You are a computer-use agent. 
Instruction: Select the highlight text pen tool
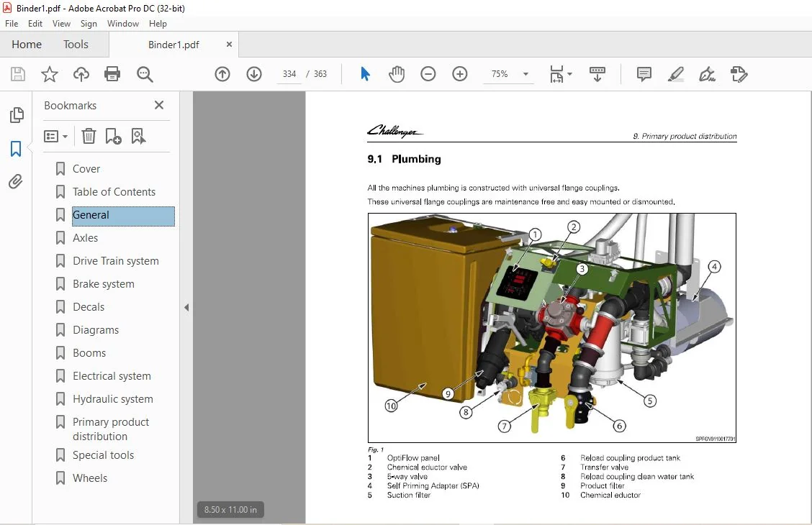tap(675, 74)
